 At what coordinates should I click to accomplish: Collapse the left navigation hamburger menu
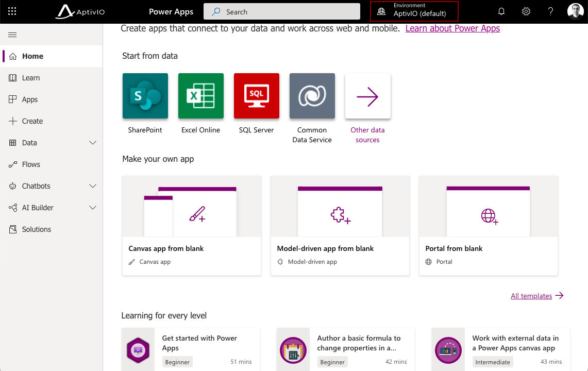tap(12, 35)
